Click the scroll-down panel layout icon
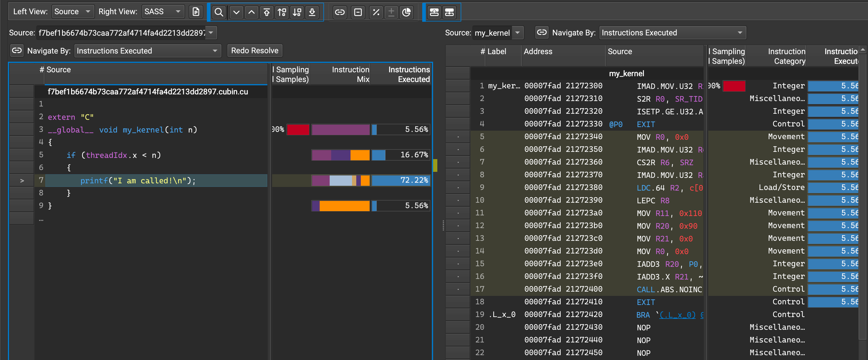Image resolution: width=868 pixels, height=360 pixels. (449, 12)
